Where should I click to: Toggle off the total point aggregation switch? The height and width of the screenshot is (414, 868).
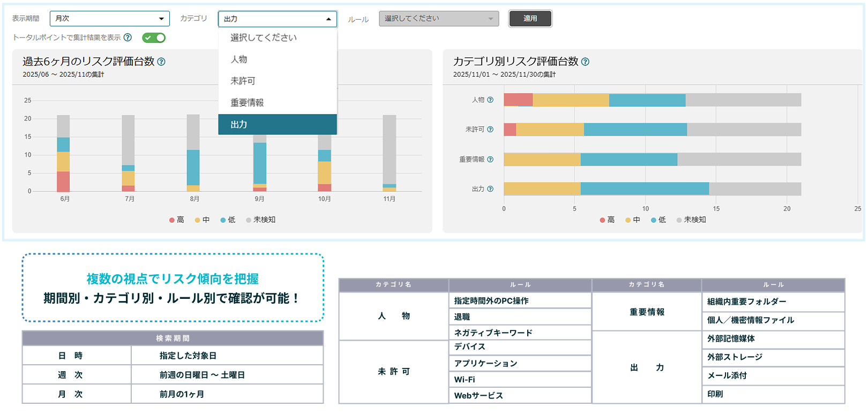tap(154, 37)
